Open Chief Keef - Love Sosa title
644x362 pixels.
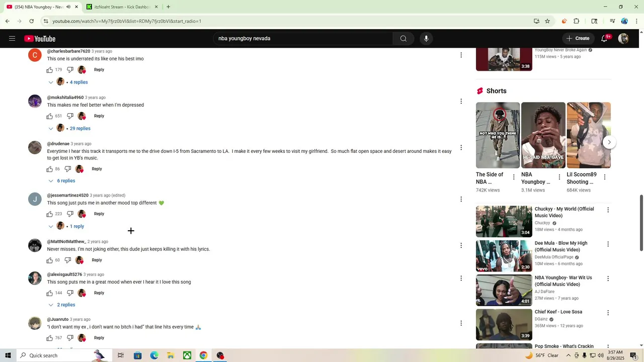[x=558, y=312]
